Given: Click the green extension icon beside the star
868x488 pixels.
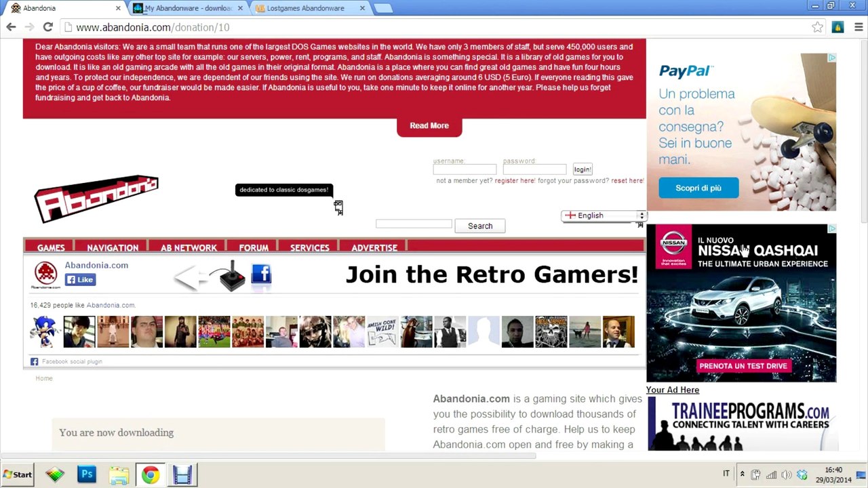Looking at the screenshot, I should (x=838, y=27).
